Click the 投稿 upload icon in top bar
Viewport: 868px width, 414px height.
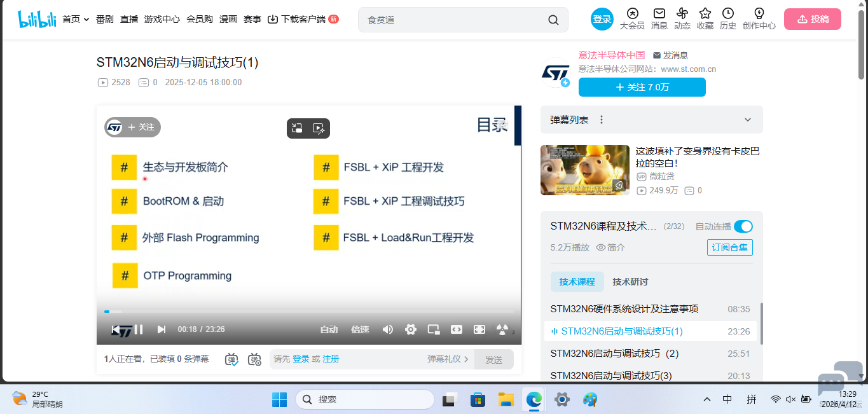pyautogui.click(x=812, y=19)
